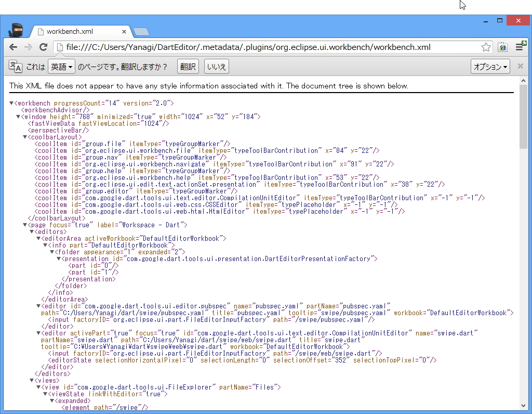Close the workbench.xml tab
Viewport: 532px width, 414px height.
coord(124,32)
